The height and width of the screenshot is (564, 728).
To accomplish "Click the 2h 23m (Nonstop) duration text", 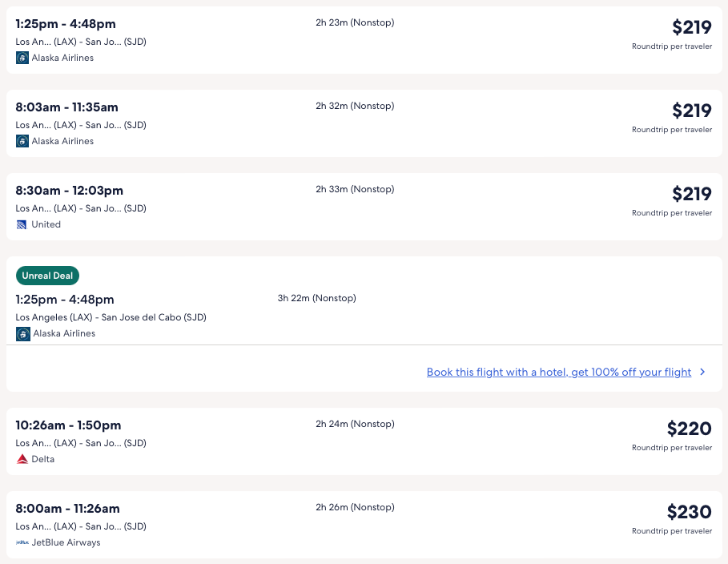I will click(355, 22).
